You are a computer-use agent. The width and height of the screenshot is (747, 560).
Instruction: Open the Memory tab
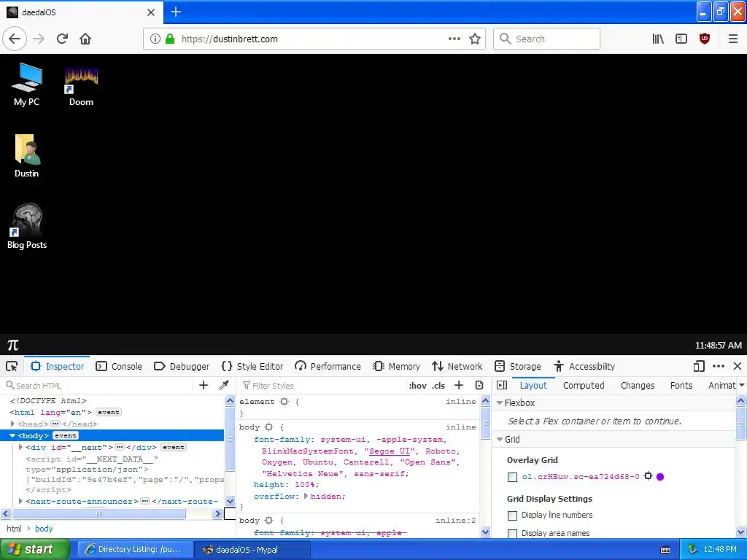tap(396, 366)
